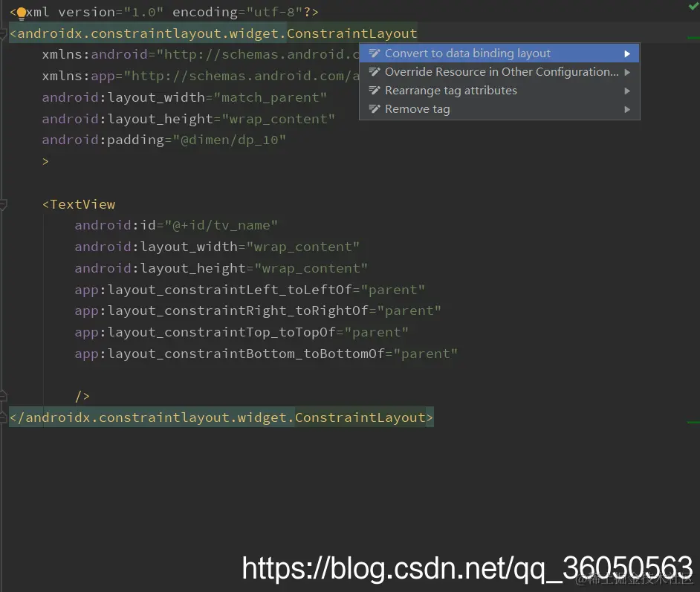Expand submenu arrow for Override Resource
The width and height of the screenshot is (700, 592).
point(627,72)
